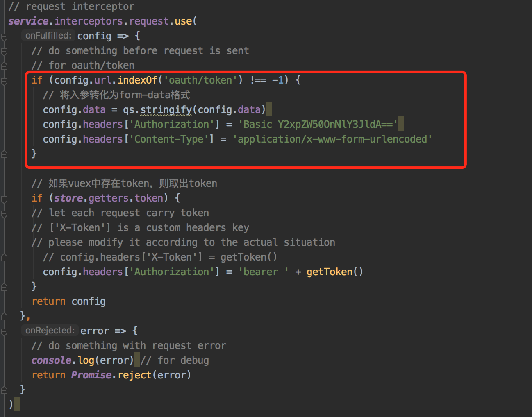This screenshot has width=532, height=417.
Task: Click 'Authorization' key on the Basic line
Action: click(x=172, y=125)
